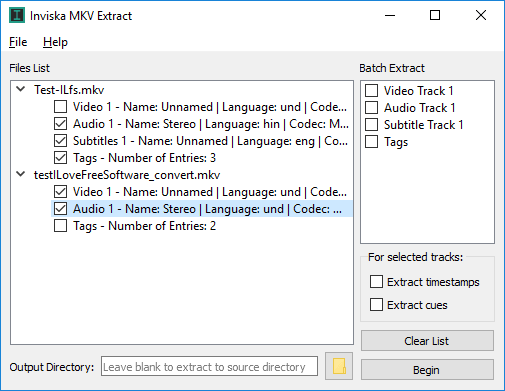
Task: Enable Audio Track 1 batch extract
Action: click(x=372, y=107)
